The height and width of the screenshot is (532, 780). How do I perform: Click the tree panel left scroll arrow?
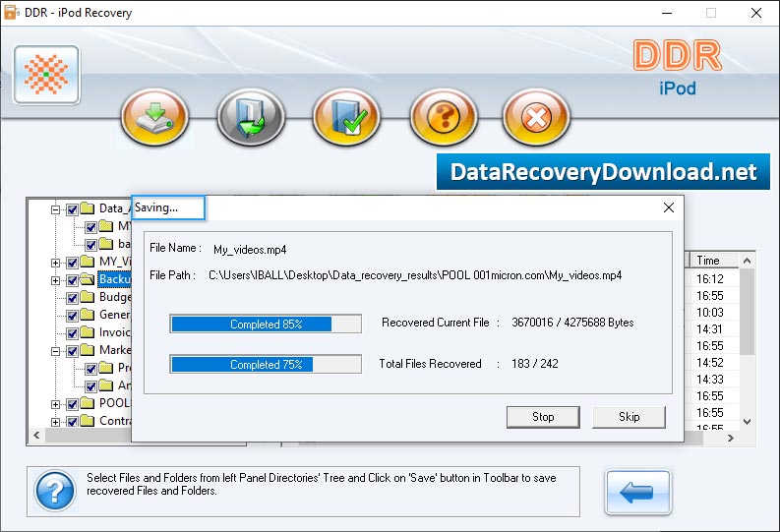36,435
